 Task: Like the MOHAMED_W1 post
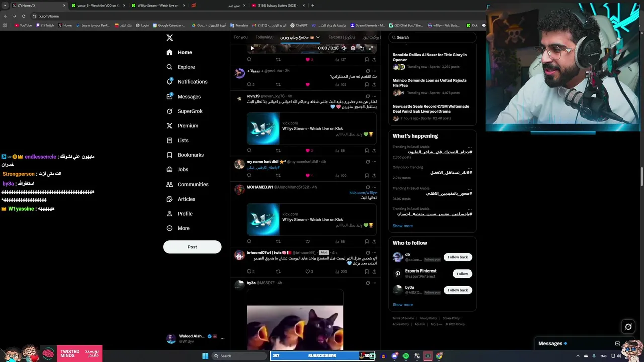click(308, 241)
